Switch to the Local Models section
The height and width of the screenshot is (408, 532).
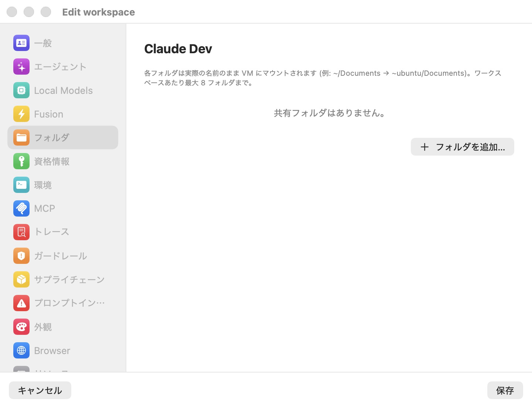(x=63, y=91)
